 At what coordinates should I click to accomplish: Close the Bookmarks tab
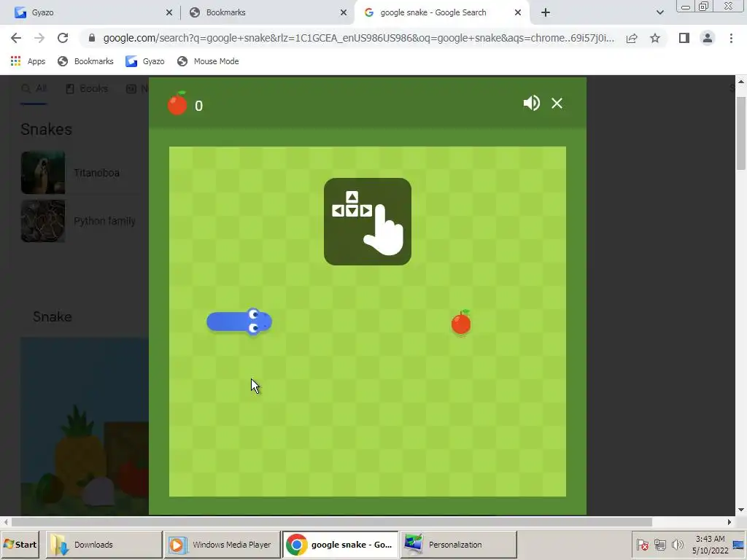click(344, 13)
